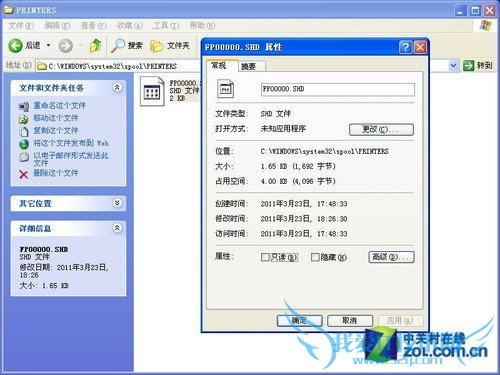Open the Forward button history dropdown arrow

[80, 45]
